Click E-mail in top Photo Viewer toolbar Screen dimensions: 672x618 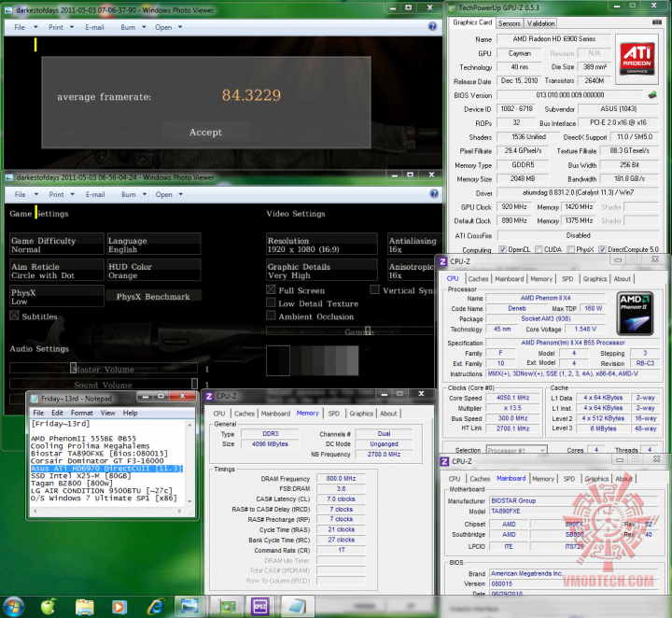(x=94, y=27)
